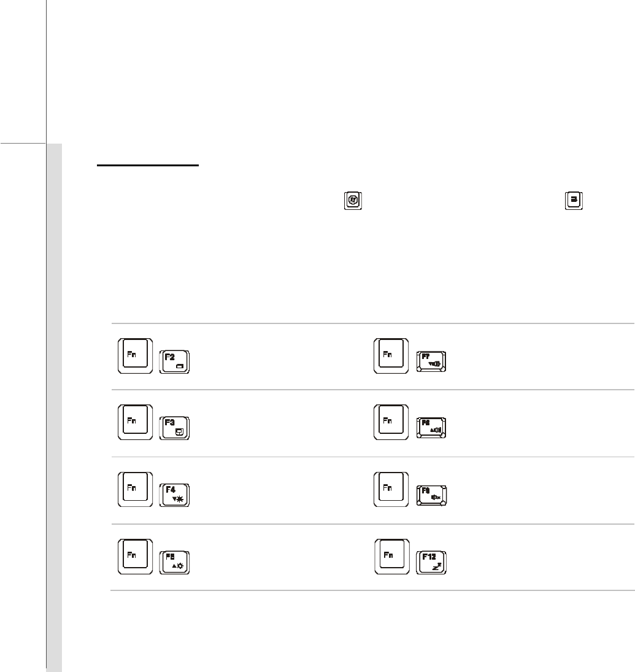Click the Fn key beside F5
Screen dimensions: 635x672
pyautogui.click(x=134, y=557)
